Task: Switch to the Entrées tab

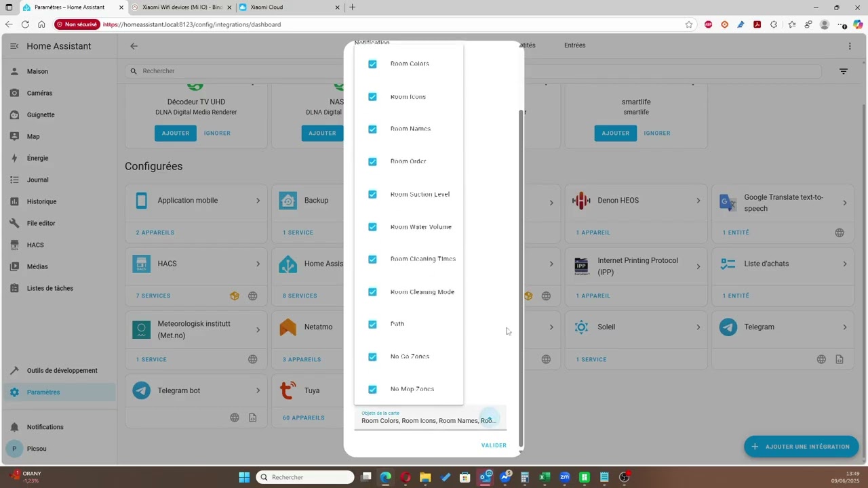Action: (574, 45)
